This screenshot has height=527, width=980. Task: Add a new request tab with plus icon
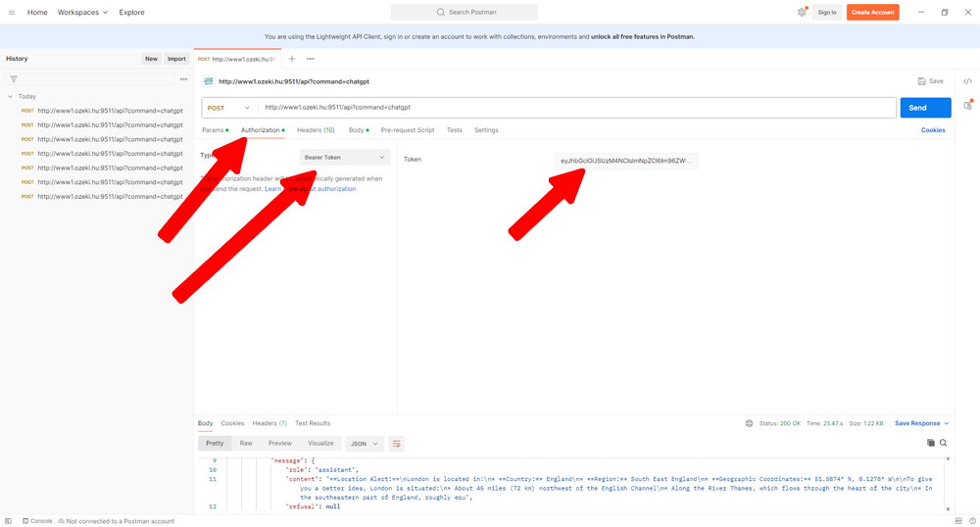click(292, 59)
